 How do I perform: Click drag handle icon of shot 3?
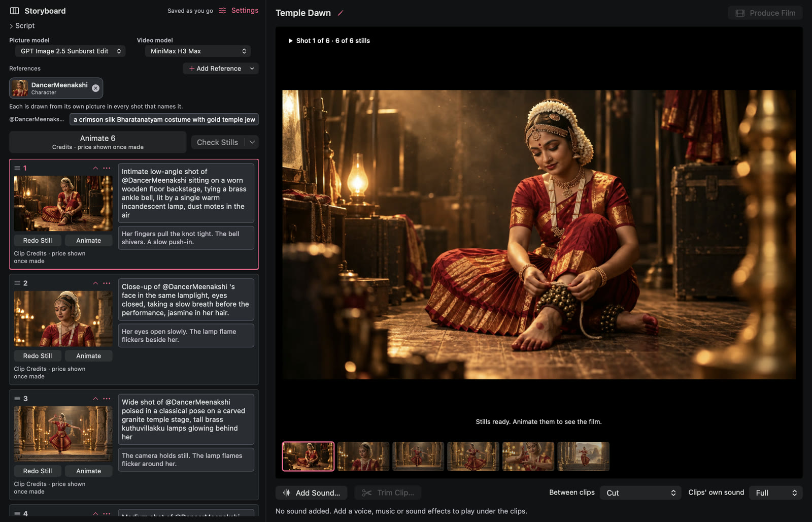(x=17, y=399)
